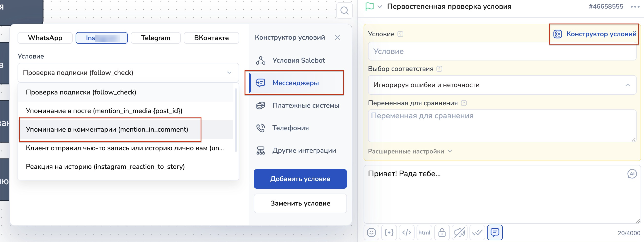Viewport: 644px width, 242px height.
Task: Open the Выбор соответствия dropdown
Action: pos(502,85)
